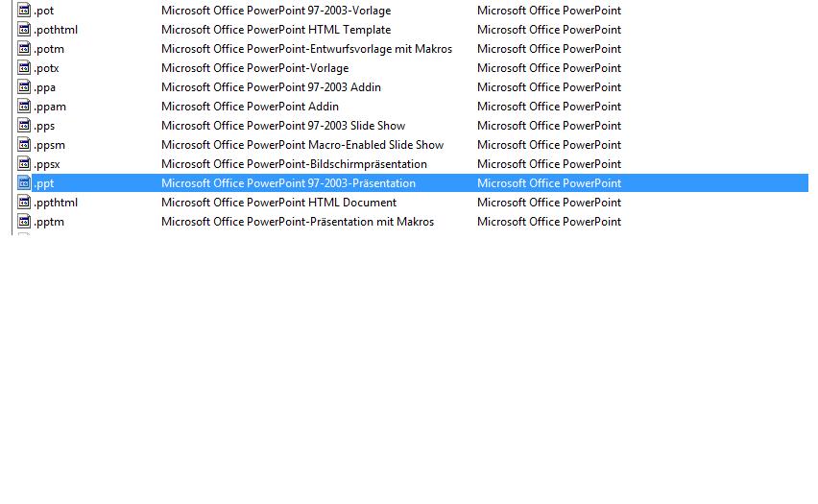Click the .ppam file icon
Viewport: 818px width, 504px height.
24,106
